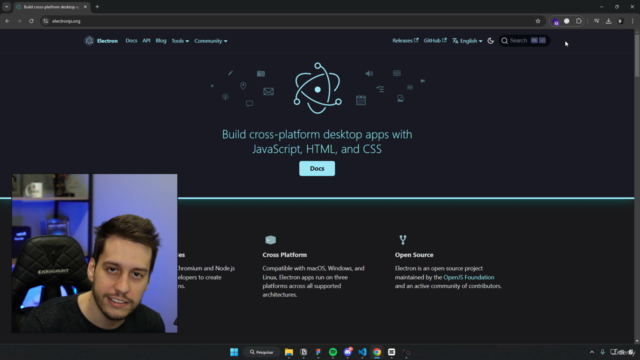Click the electronjs.org address bar

[x=286, y=21]
